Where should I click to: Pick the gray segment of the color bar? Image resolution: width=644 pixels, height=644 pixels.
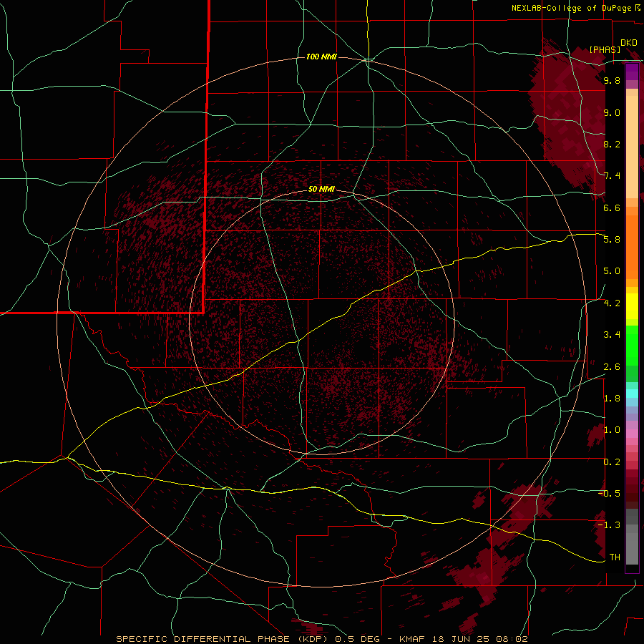pyautogui.click(x=632, y=536)
